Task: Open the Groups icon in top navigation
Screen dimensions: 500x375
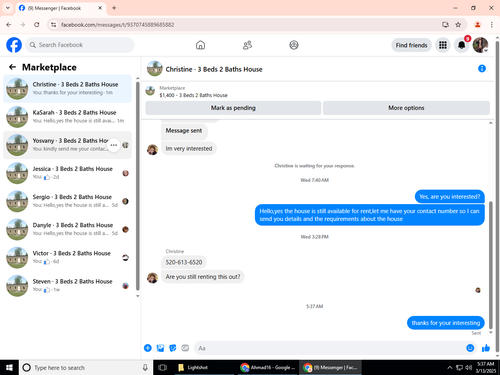Action: pos(294,45)
